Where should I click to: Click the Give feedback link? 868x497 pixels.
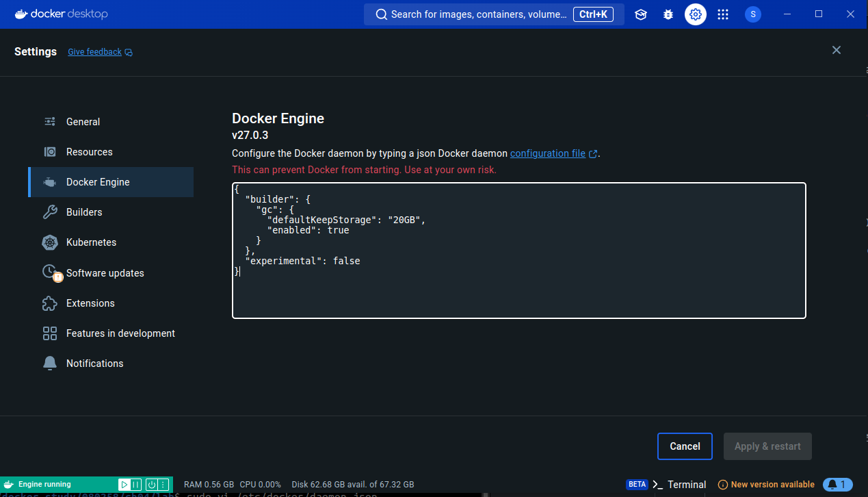[x=94, y=52]
